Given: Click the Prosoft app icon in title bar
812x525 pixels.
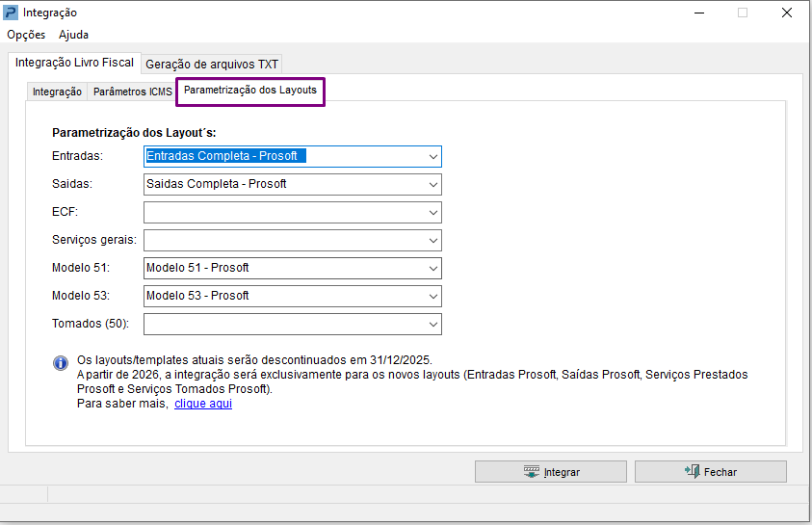Looking at the screenshot, I should click(11, 13).
